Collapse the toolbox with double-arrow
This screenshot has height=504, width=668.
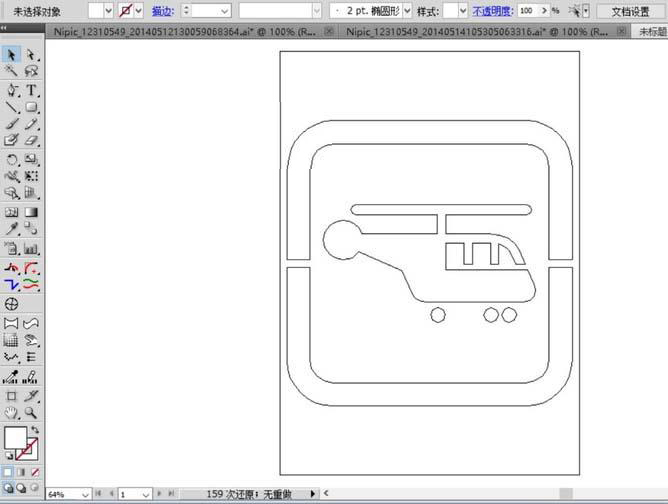coord(4,28)
